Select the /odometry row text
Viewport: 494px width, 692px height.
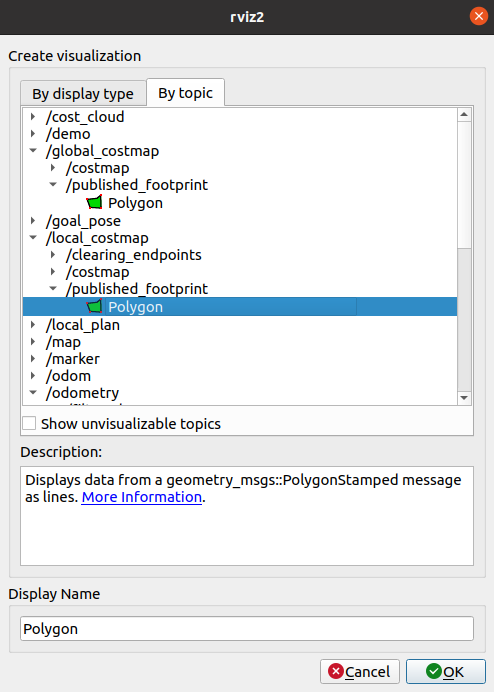click(82, 393)
